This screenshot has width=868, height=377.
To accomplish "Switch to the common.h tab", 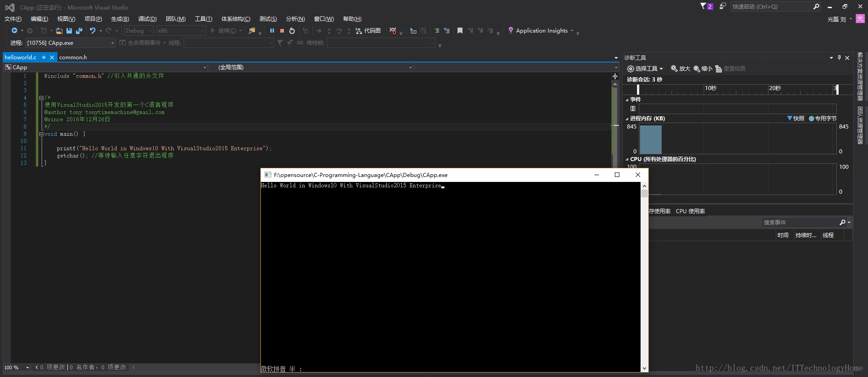I will (73, 57).
